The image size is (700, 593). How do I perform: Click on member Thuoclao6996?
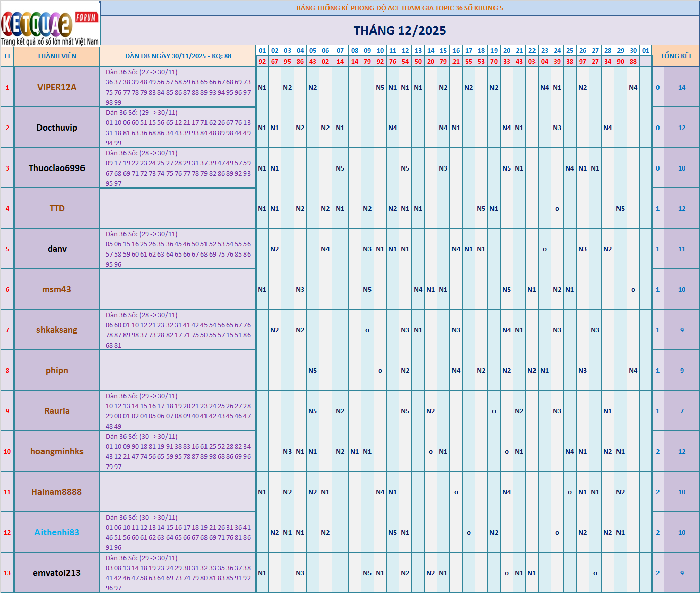click(x=57, y=168)
